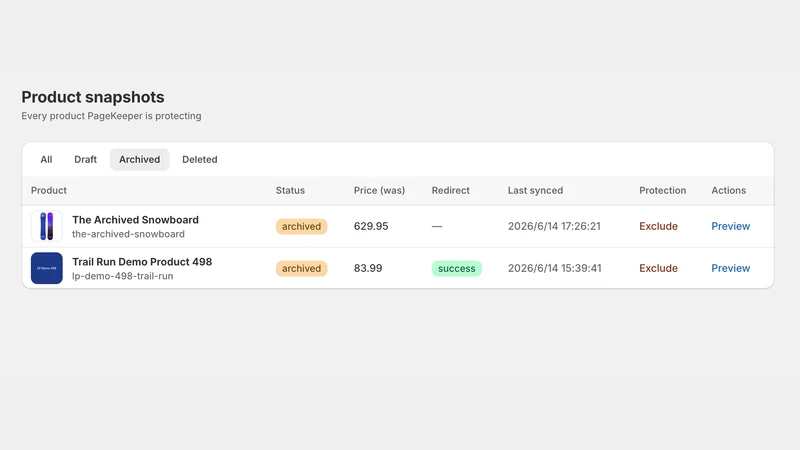Image resolution: width=800 pixels, height=450 pixels.
Task: Click the Price (was) column header
Action: pyautogui.click(x=379, y=190)
